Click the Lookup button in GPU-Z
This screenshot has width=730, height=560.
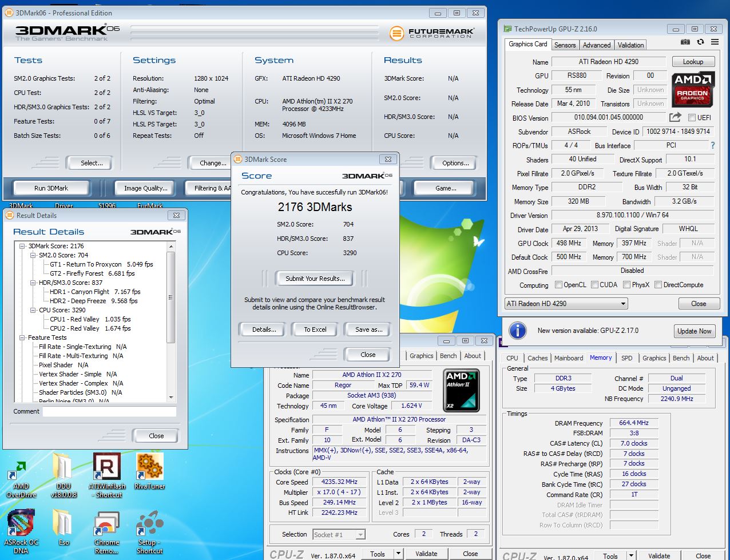pyautogui.click(x=692, y=62)
